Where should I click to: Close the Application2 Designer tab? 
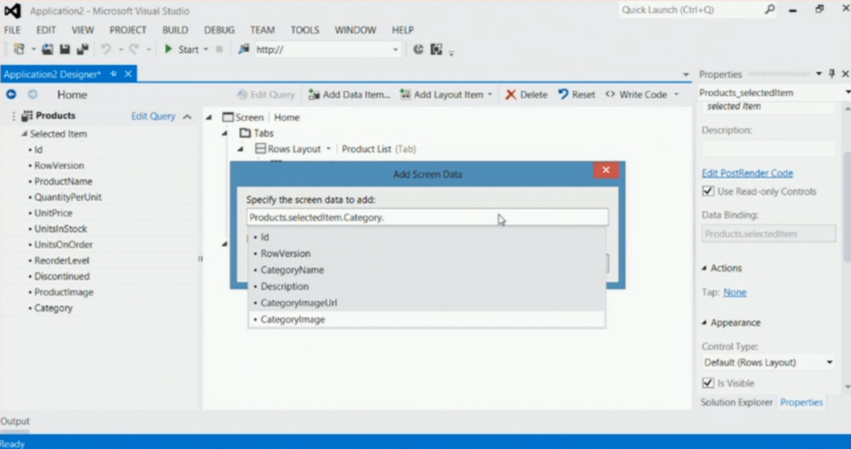point(128,74)
